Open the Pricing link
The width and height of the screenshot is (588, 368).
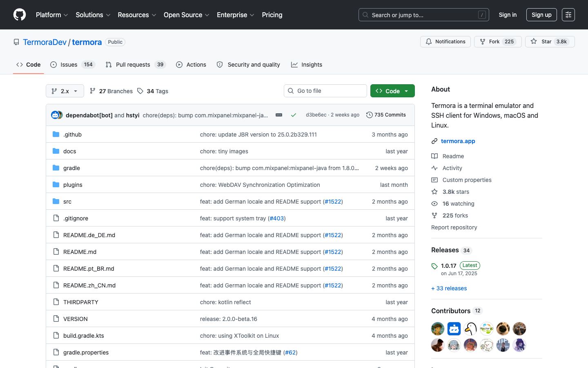[x=272, y=15]
